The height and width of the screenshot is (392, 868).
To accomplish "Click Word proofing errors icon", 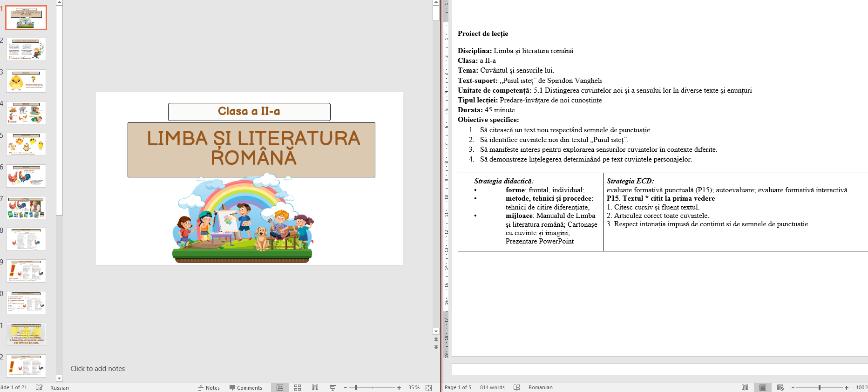I will (x=516, y=387).
